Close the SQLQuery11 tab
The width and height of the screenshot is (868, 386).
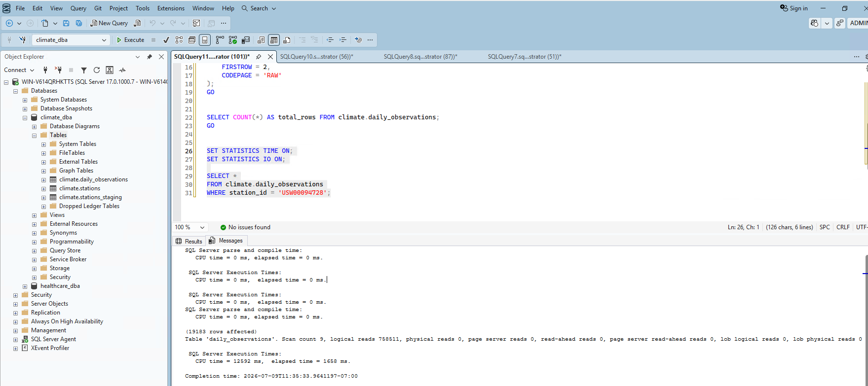[270, 57]
